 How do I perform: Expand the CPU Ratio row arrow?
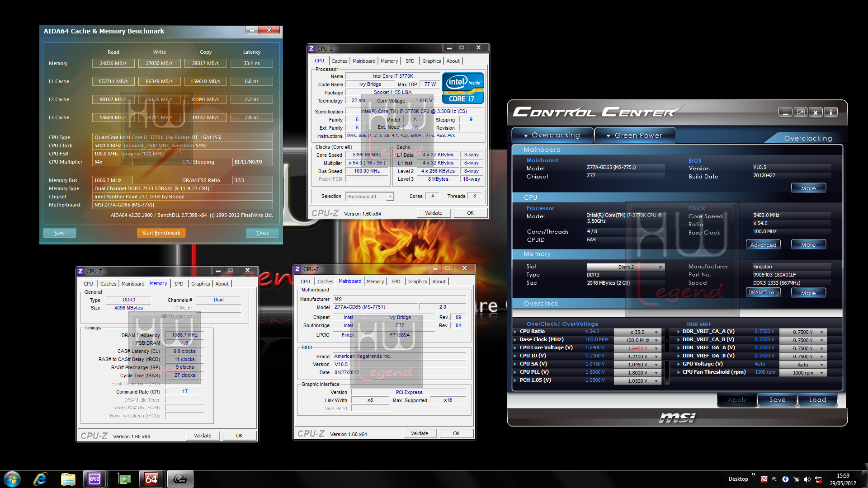point(515,332)
